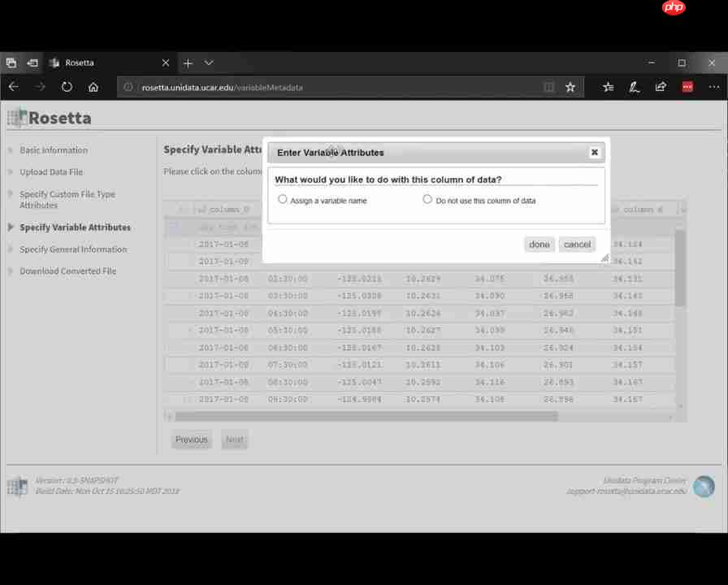Open 'Specify Custom File Type Attributes' step
This screenshot has height=585, width=728.
pos(67,199)
